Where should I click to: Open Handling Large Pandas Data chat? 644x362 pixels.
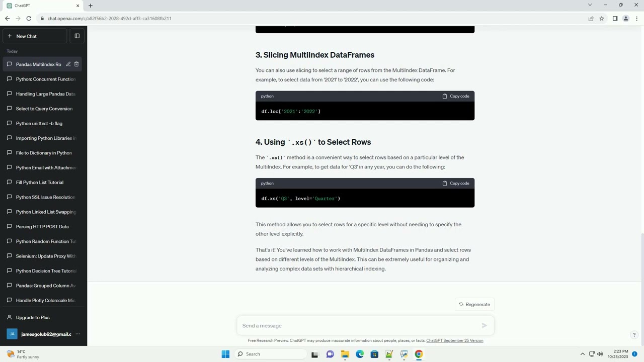43,94
